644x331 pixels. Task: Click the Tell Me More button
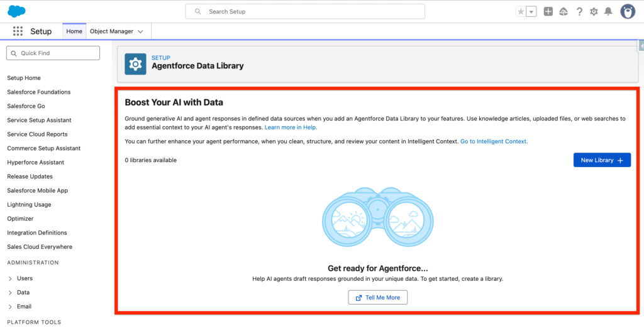click(377, 298)
